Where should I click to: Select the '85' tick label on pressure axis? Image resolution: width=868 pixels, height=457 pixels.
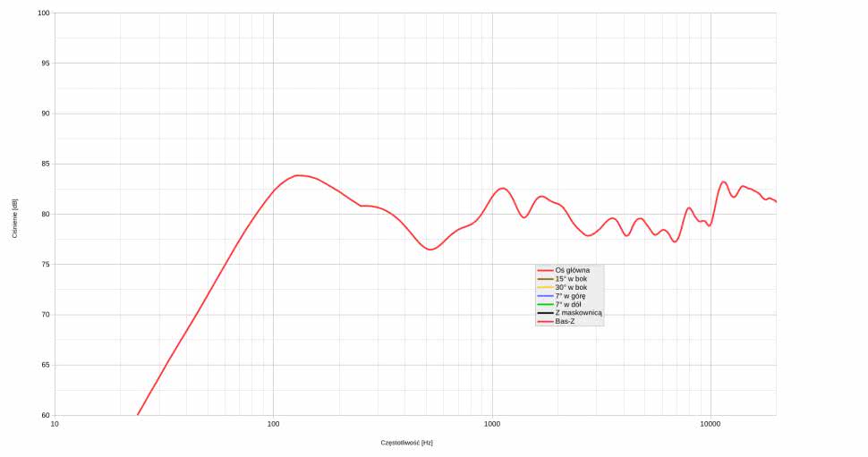pos(45,164)
